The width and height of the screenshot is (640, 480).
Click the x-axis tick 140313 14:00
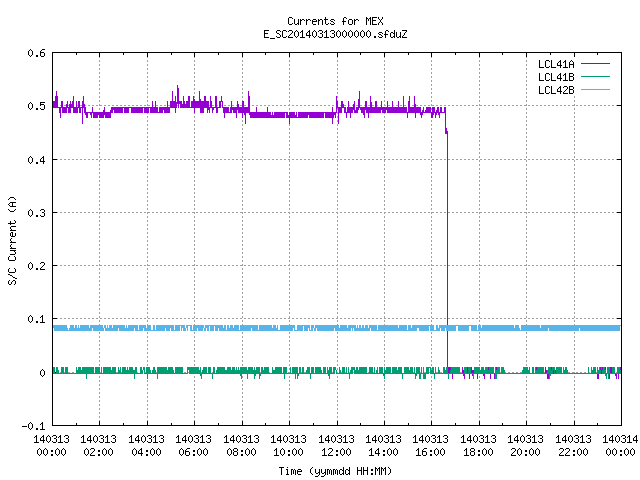(x=383, y=446)
